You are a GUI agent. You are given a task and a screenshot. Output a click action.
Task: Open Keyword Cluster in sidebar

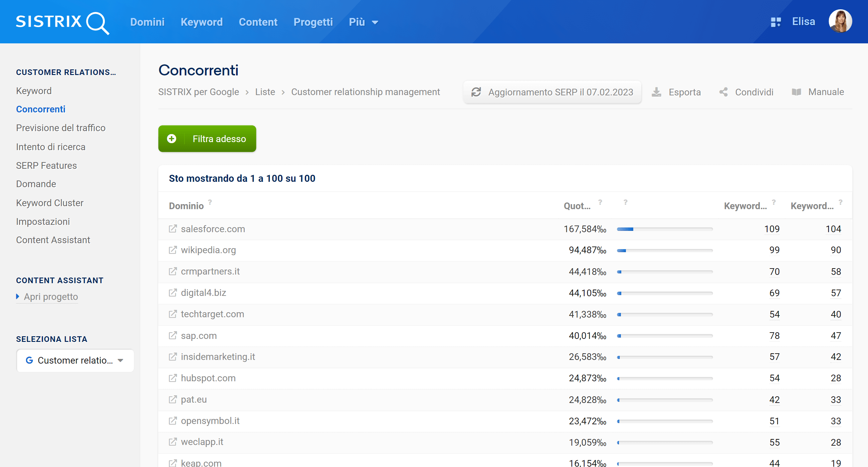point(49,203)
